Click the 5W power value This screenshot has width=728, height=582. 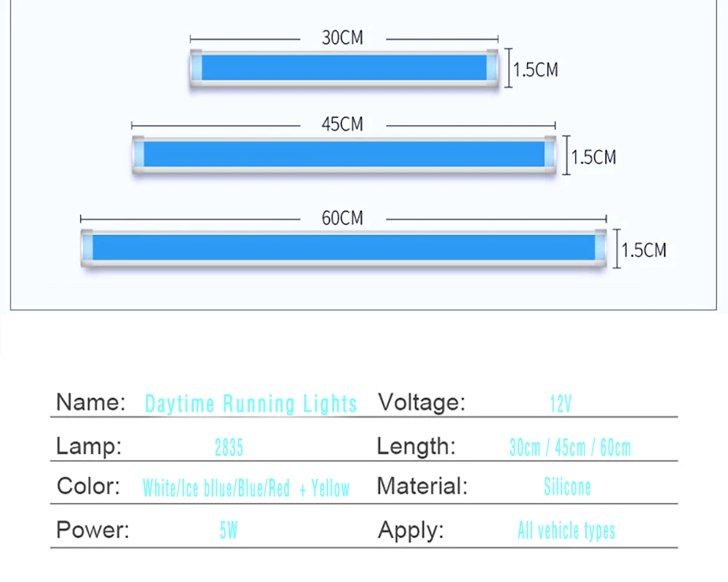coord(229,530)
